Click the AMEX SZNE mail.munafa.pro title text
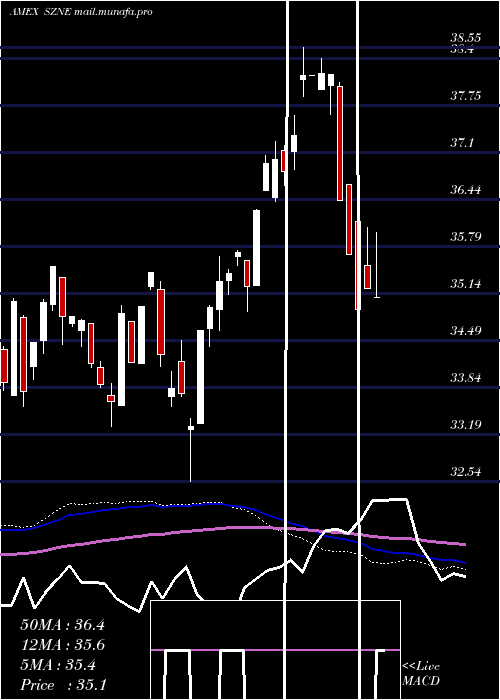This screenshot has height=700, width=500. (x=81, y=12)
